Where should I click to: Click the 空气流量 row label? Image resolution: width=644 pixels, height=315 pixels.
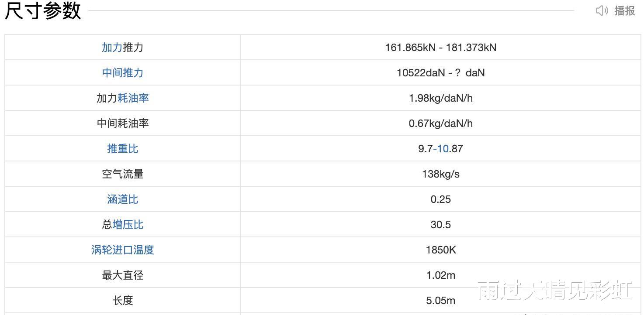point(122,174)
